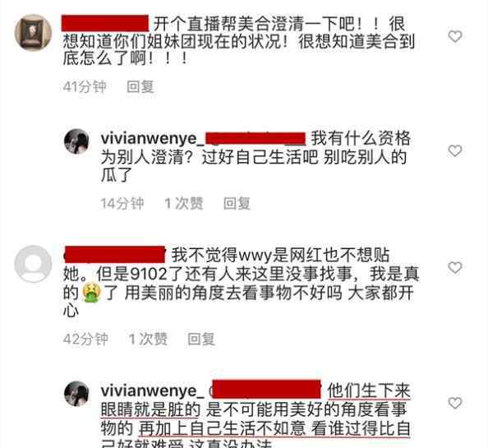Open vivianwenye's avatar on the bottom reply
This screenshot has width=488, height=448.
[x=76, y=394]
